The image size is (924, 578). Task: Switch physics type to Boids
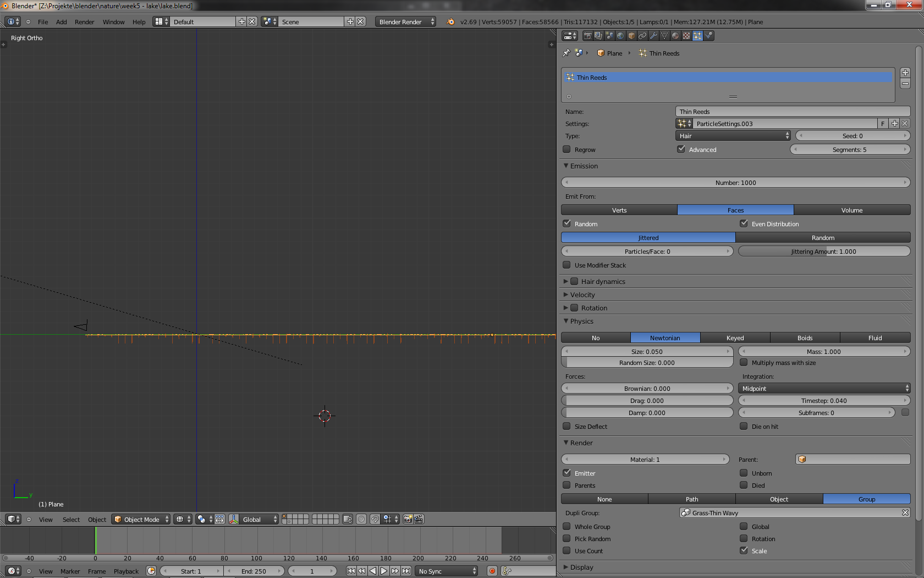point(805,337)
